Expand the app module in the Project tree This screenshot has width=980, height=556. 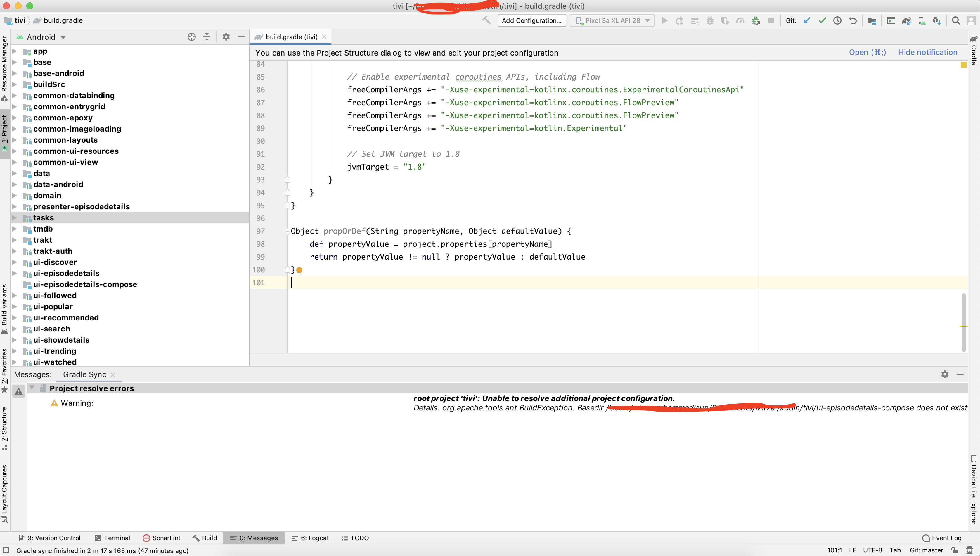click(15, 51)
